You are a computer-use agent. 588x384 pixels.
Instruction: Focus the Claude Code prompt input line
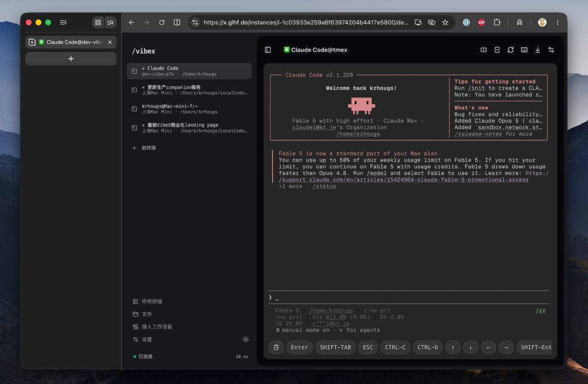(x=408, y=297)
